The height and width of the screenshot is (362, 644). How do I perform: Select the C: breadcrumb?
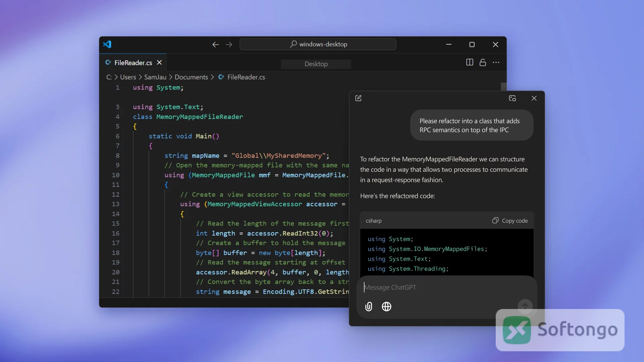coord(109,77)
